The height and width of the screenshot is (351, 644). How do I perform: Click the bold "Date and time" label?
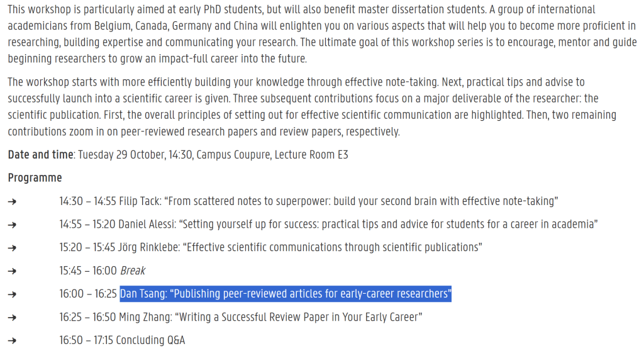[41, 155]
